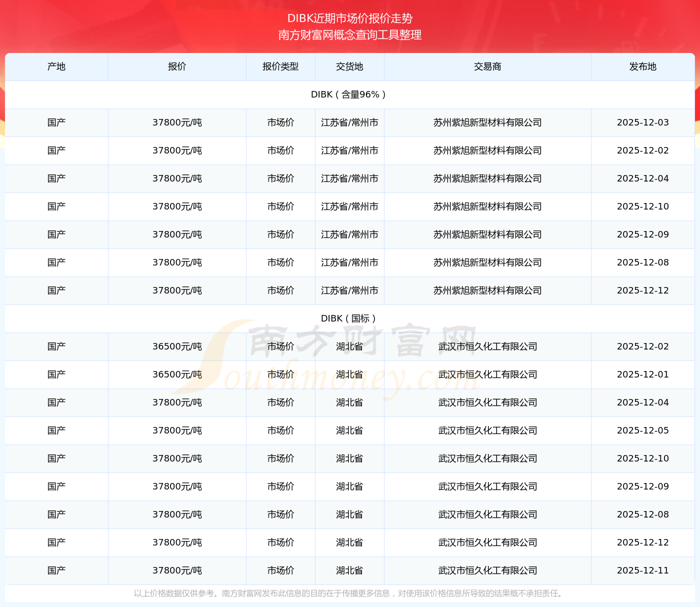Viewport: 700px width, 607px height.
Task: Click the "发布地" column header
Action: click(x=643, y=66)
